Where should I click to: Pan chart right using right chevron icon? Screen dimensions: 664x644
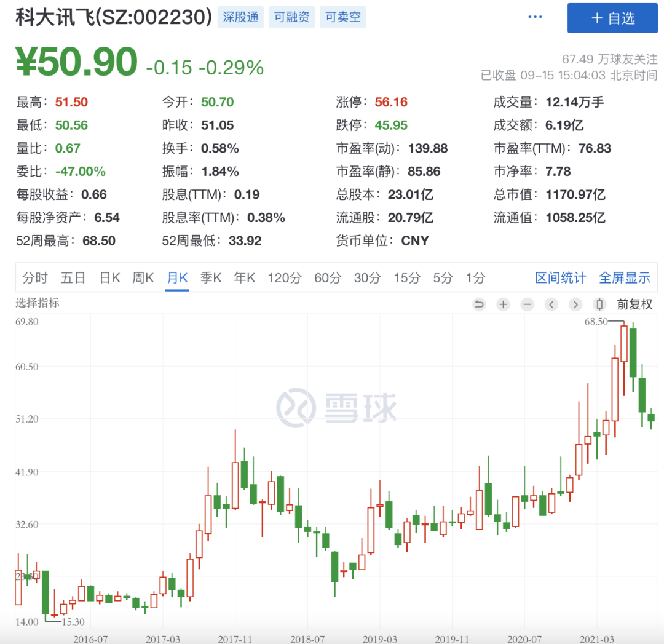(x=575, y=304)
